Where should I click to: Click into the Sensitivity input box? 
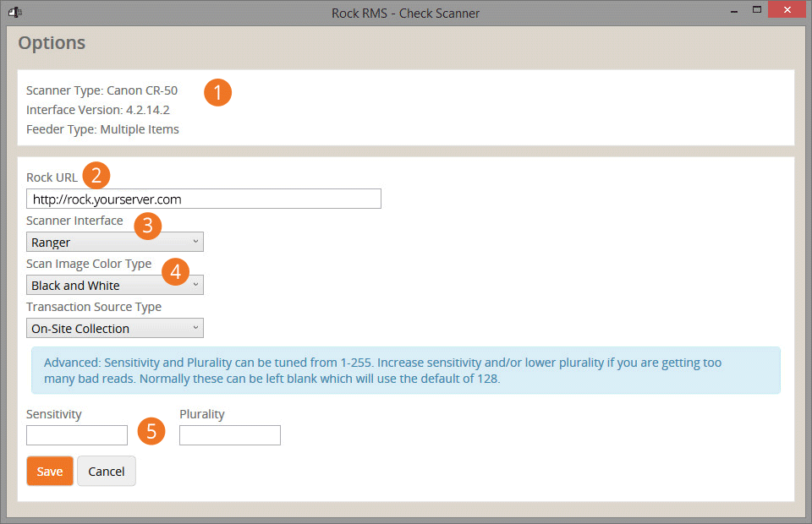(77, 435)
